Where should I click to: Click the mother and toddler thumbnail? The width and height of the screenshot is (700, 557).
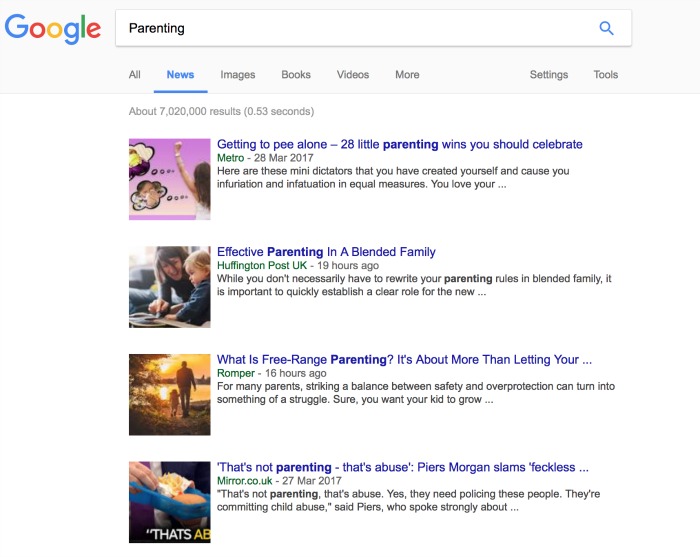[x=170, y=287]
